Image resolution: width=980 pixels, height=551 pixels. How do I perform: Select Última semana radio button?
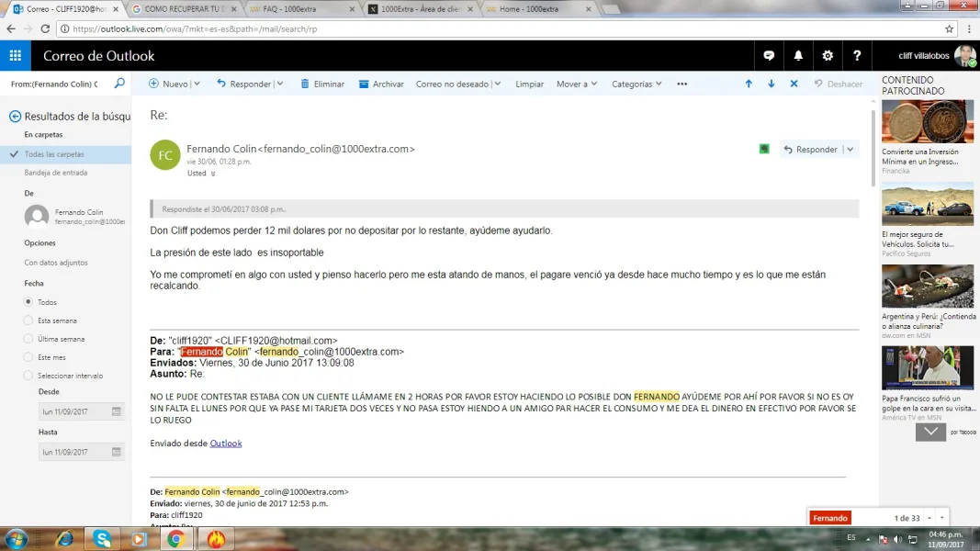28,339
